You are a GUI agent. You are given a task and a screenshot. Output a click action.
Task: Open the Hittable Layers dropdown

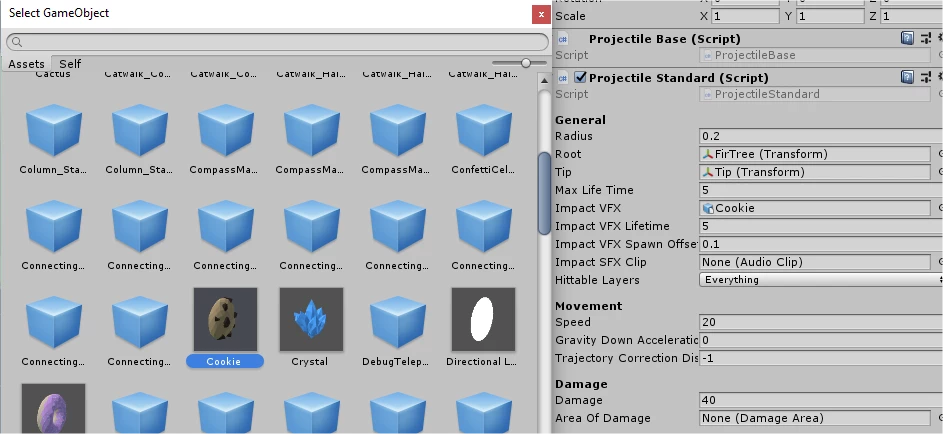tap(821, 280)
